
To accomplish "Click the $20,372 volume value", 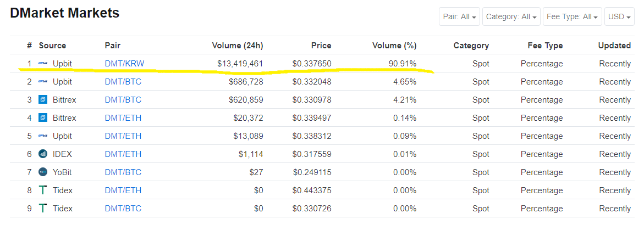I will click(248, 117).
